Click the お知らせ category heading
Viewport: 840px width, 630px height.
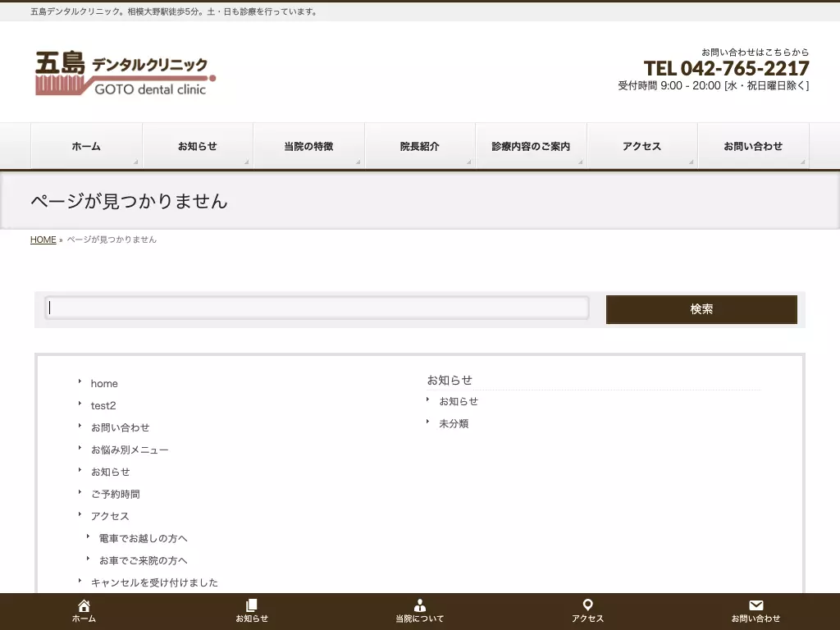(x=450, y=380)
